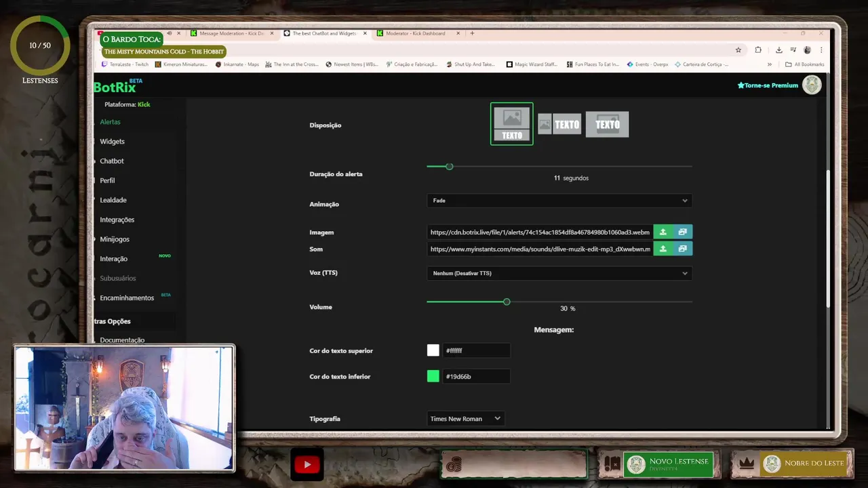Open browser downloads icon
868x488 pixels.
point(778,49)
